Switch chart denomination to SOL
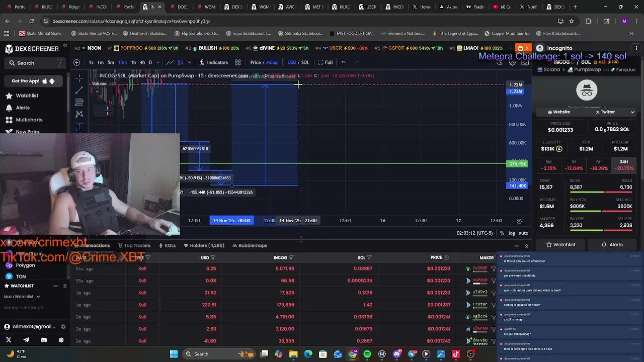 pyautogui.click(x=305, y=62)
